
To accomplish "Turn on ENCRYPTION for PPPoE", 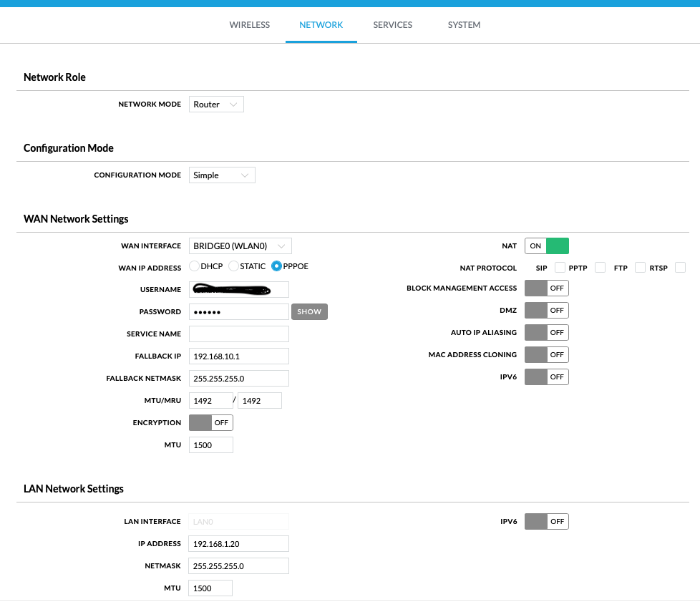I will click(210, 422).
